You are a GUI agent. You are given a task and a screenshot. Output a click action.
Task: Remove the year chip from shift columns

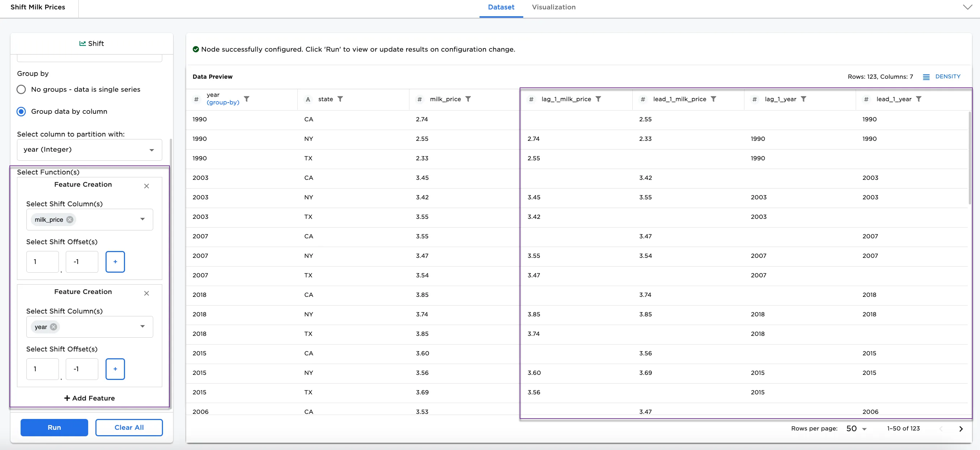pos(53,327)
